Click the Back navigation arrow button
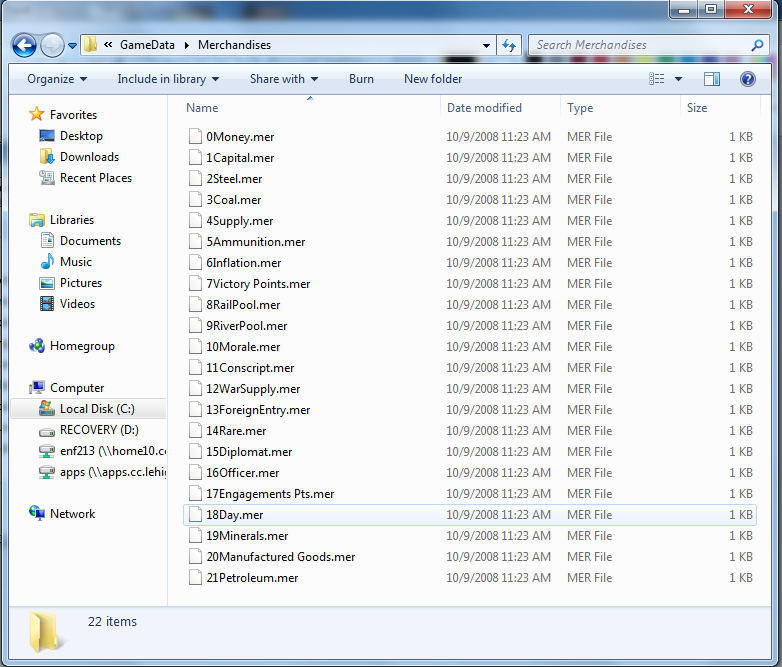This screenshot has width=782, height=667. pos(25,45)
